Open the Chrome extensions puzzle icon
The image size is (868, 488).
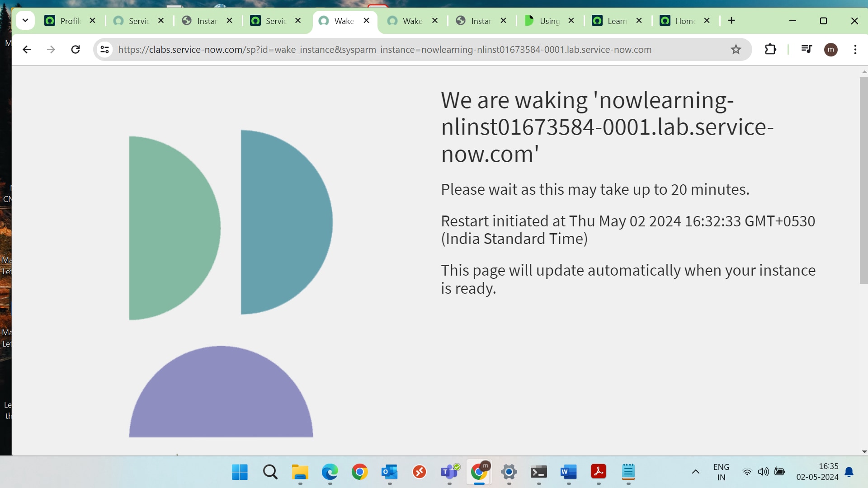[770, 50]
